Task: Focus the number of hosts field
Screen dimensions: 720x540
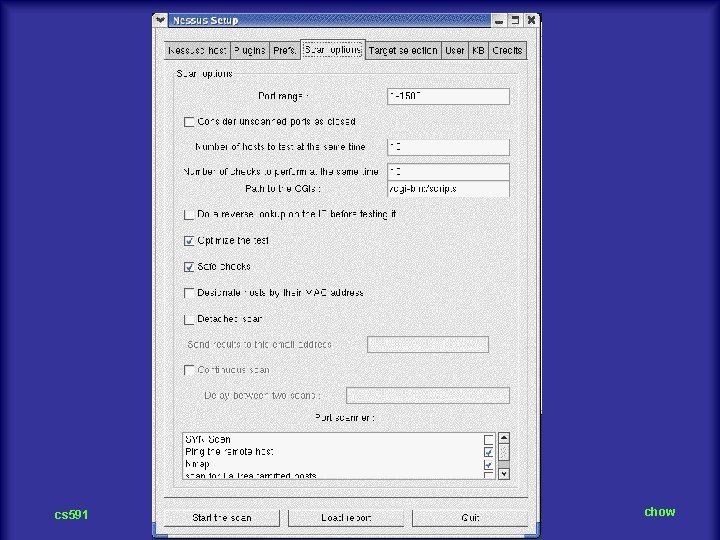Action: pos(448,147)
